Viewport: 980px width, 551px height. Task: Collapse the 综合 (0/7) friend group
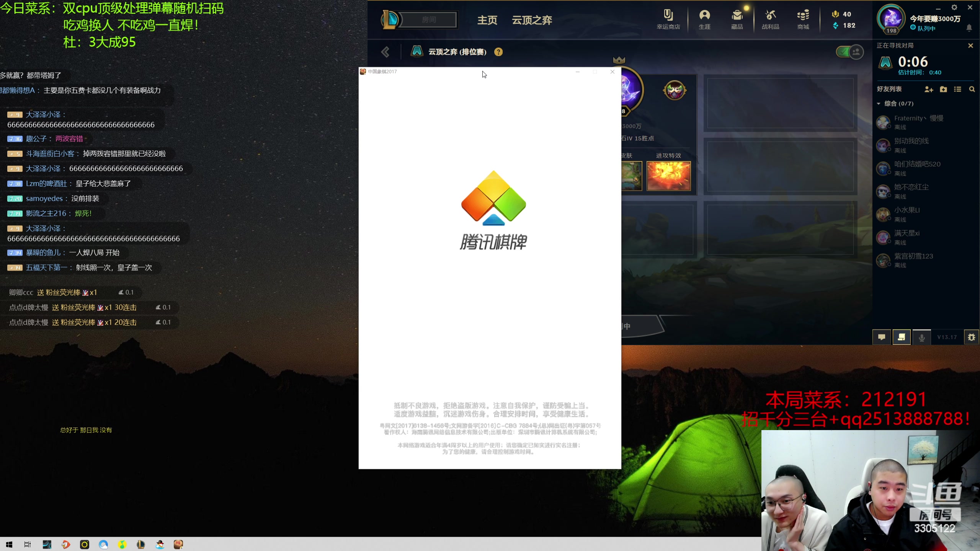point(895,103)
